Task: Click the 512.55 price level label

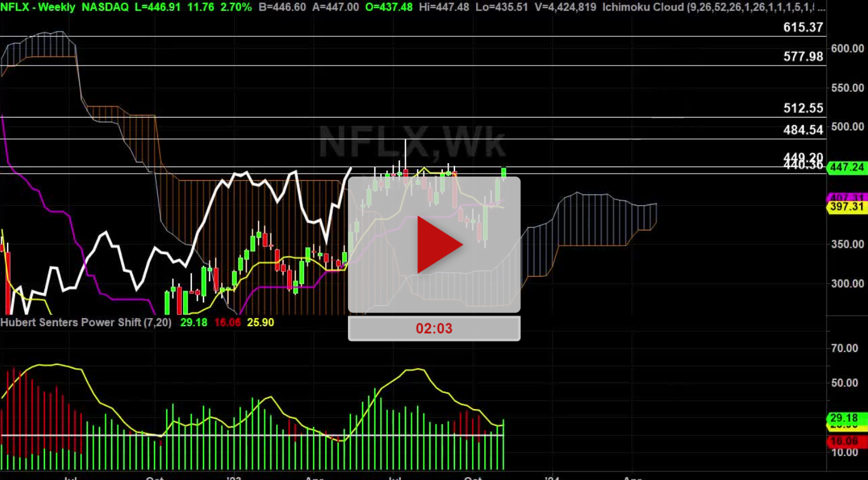Action: tap(802, 108)
